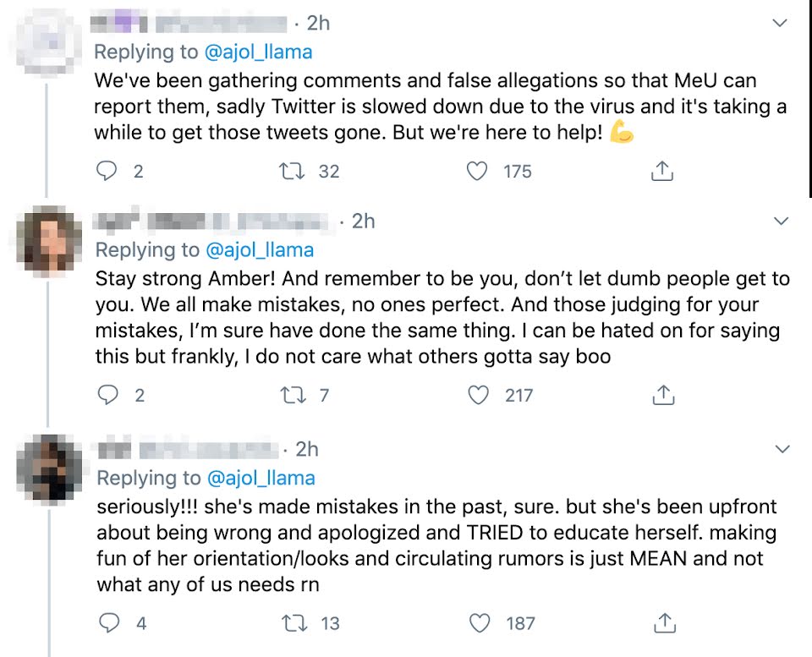This screenshot has height=657, width=812.
Task: Reply to the tweet starting with "seriously!!!"
Action: pyautogui.click(x=109, y=623)
